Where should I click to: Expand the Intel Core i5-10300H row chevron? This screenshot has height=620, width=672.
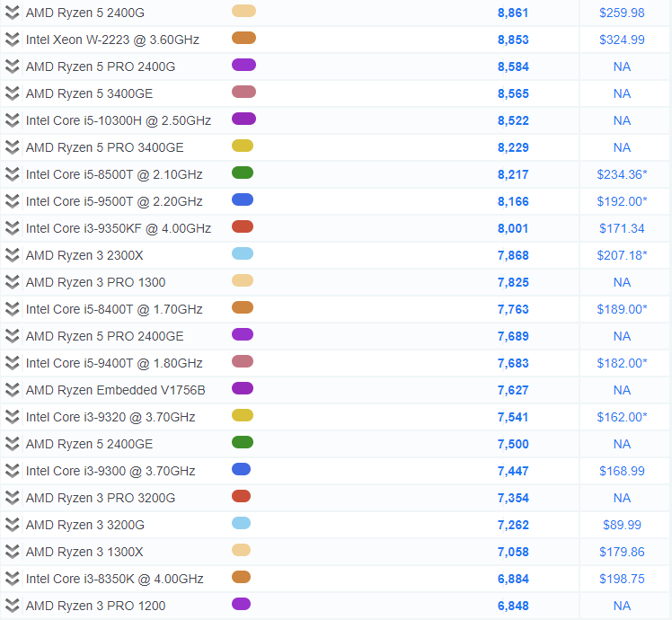click(12, 120)
